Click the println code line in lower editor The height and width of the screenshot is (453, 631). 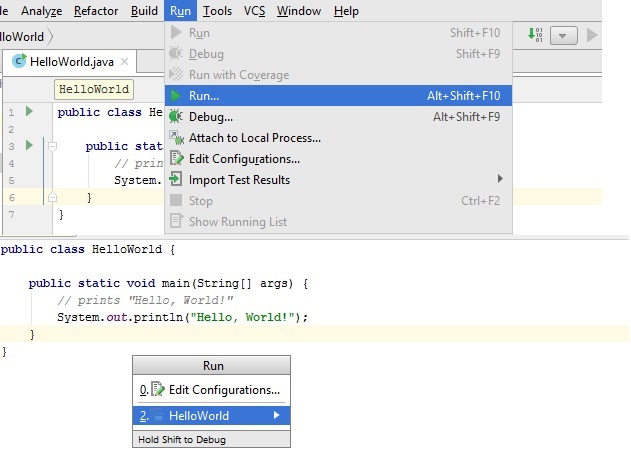click(x=182, y=317)
